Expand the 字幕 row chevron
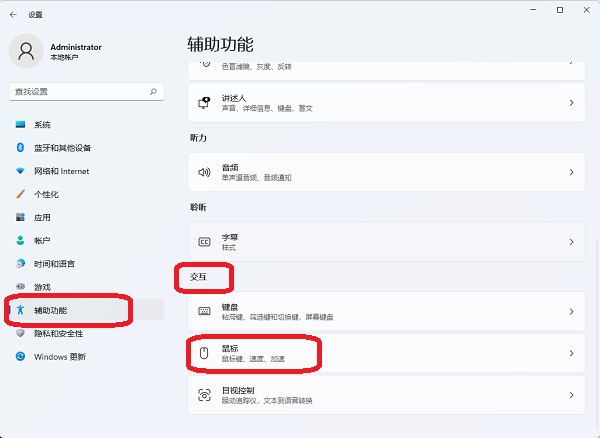This screenshot has height=438, width=600. point(571,242)
